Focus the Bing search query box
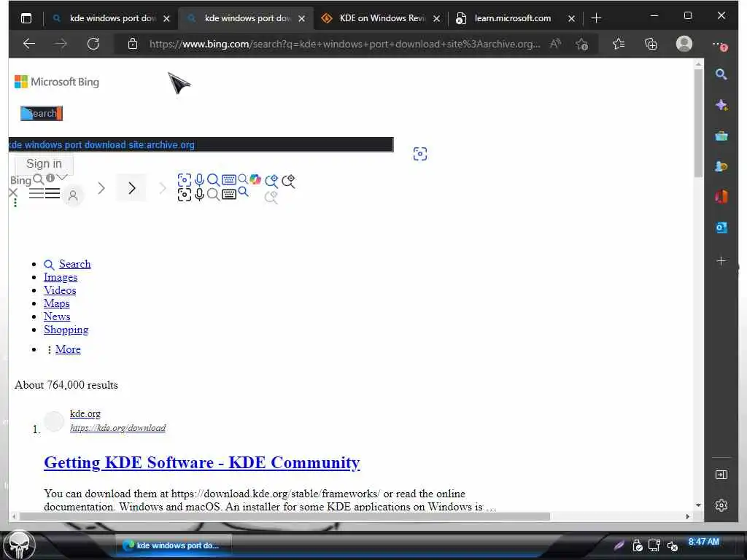 (201, 144)
